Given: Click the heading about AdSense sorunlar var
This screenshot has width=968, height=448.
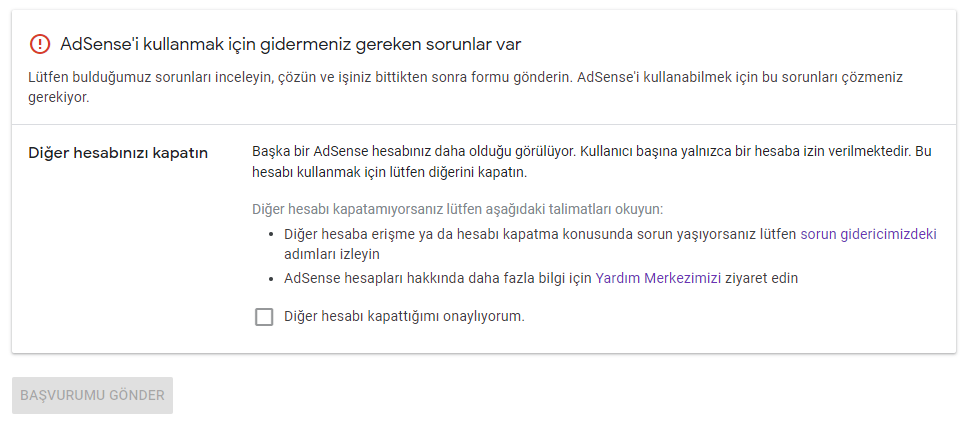Looking at the screenshot, I should [x=291, y=44].
